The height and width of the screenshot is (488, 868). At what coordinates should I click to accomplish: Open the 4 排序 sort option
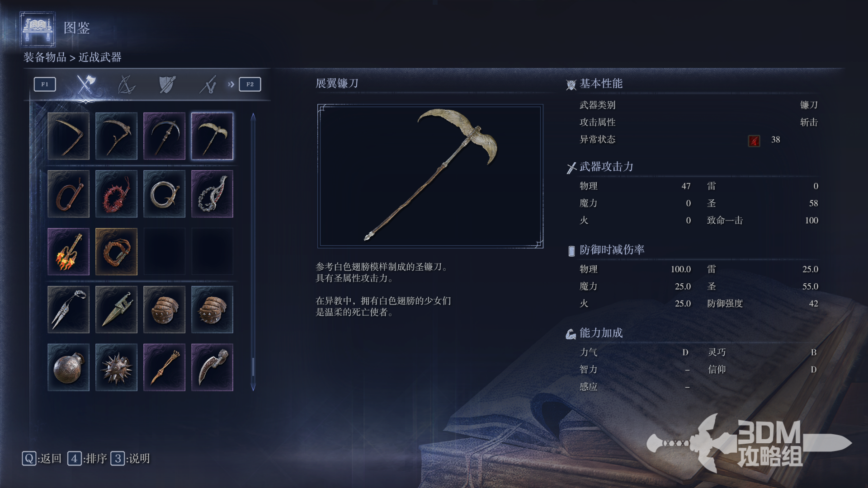pos(87,459)
